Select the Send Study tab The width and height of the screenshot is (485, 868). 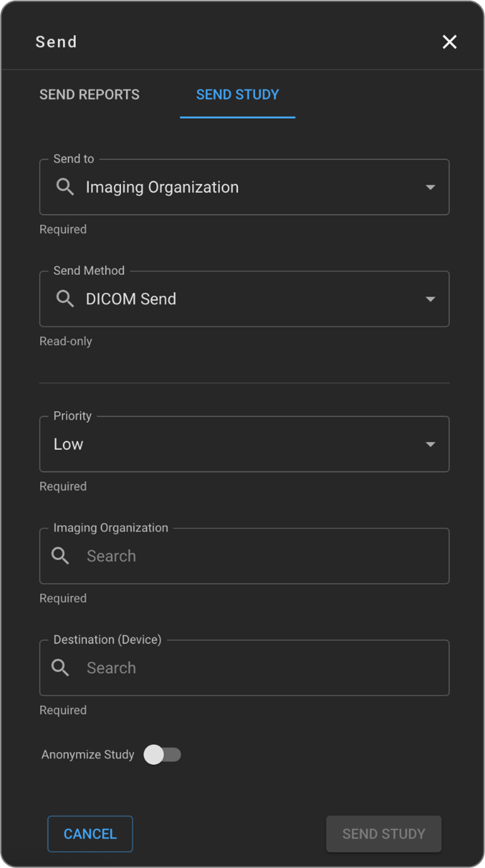tap(237, 95)
